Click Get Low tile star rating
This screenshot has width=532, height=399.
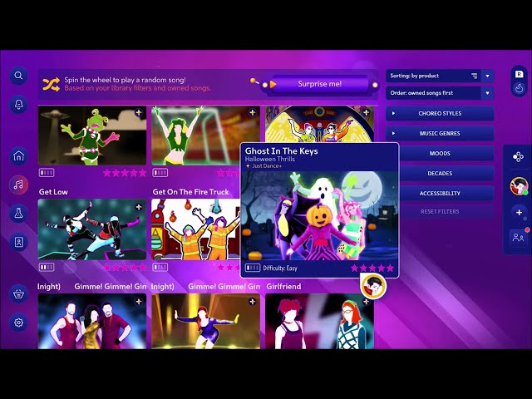(x=125, y=268)
